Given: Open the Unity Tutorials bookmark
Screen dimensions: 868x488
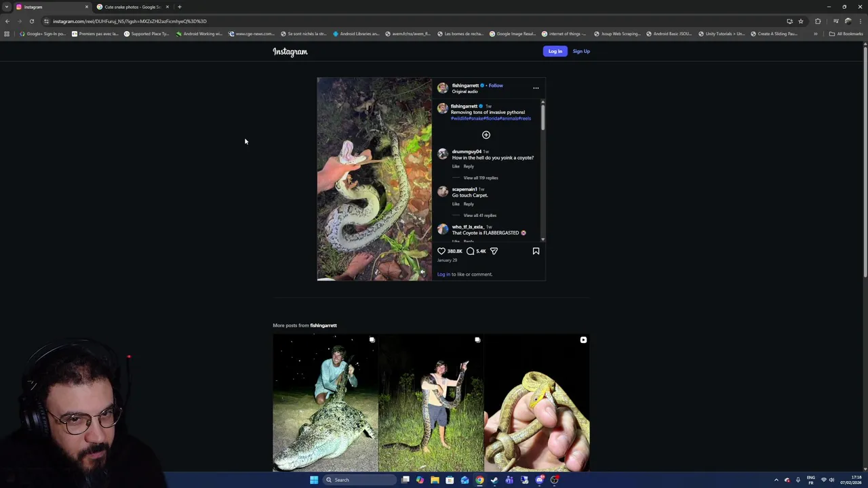Looking at the screenshot, I should click(x=722, y=34).
